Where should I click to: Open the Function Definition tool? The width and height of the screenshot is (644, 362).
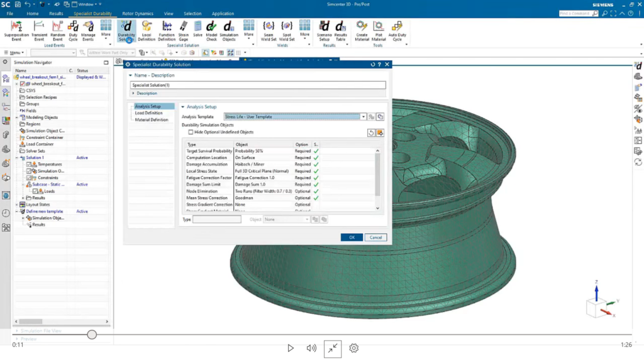coord(167,29)
